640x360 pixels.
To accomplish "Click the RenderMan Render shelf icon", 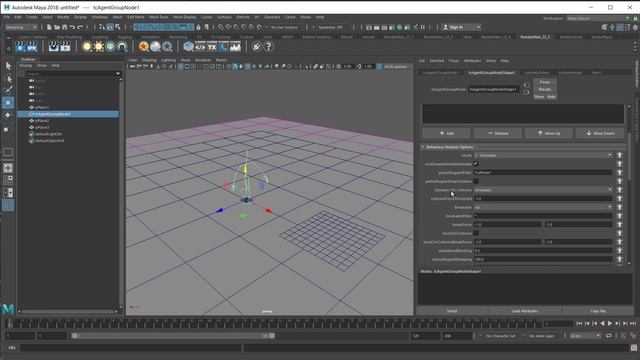I will 20,47.
